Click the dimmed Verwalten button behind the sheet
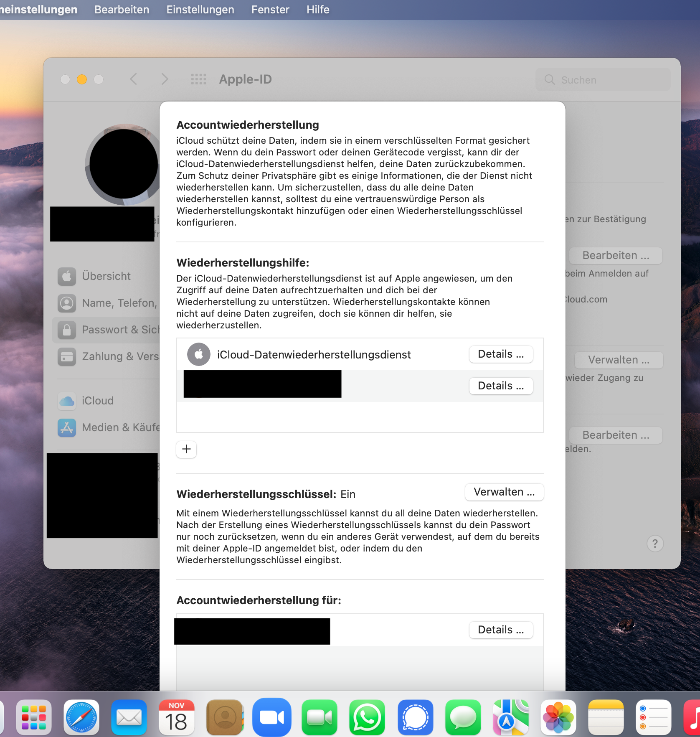Image resolution: width=700 pixels, height=737 pixels. [x=619, y=360]
